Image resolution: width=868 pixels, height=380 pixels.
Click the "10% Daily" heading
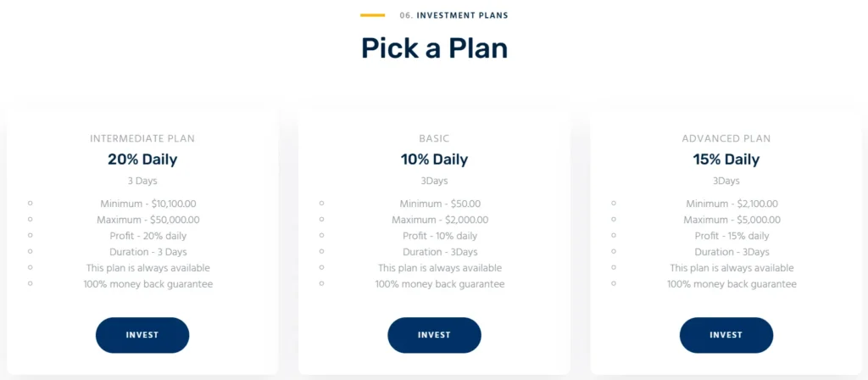coord(434,159)
